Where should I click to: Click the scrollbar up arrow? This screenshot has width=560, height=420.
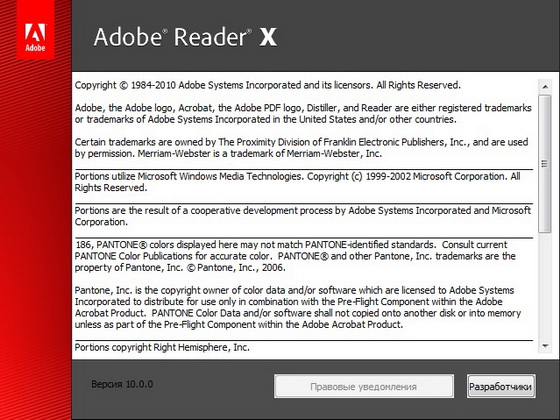(x=545, y=87)
